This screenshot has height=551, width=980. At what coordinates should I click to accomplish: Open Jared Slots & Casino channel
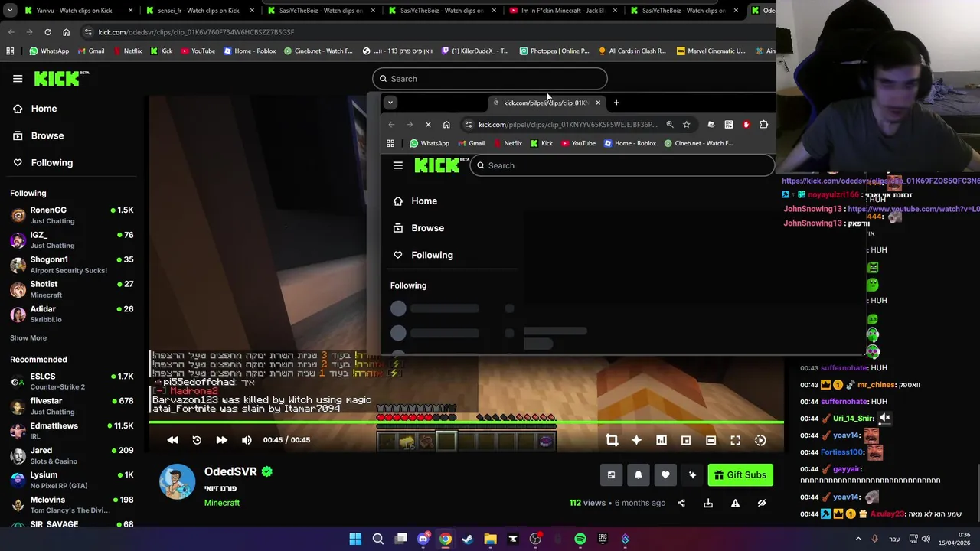(72, 455)
